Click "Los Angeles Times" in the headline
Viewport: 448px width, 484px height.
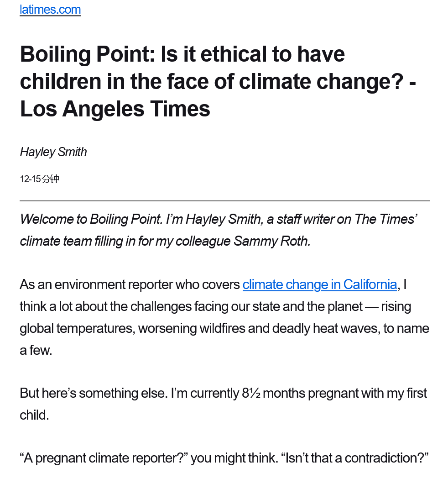[115, 109]
